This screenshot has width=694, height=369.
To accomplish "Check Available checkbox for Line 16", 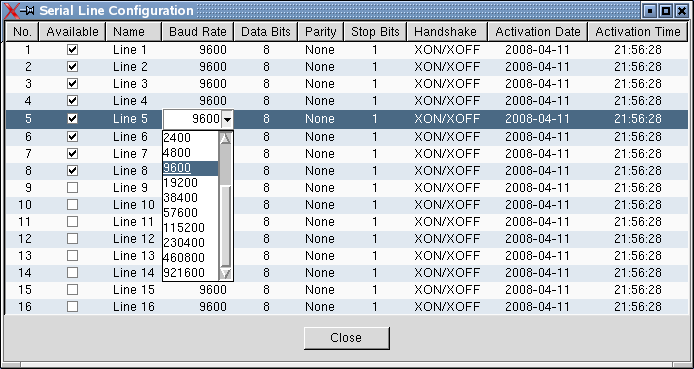I will pos(72,307).
